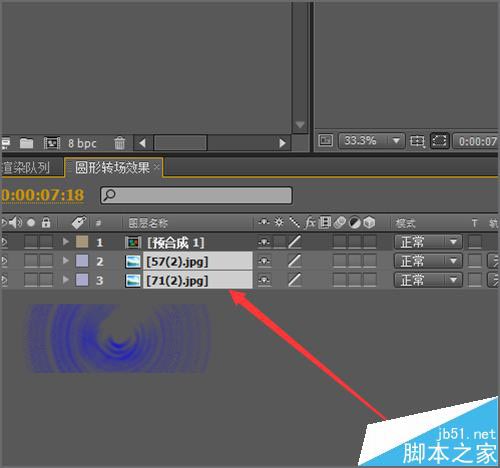Image resolution: width=500 pixels, height=468 pixels.
Task: Click lavender label color of 71(2).jpg layer
Action: coord(82,280)
